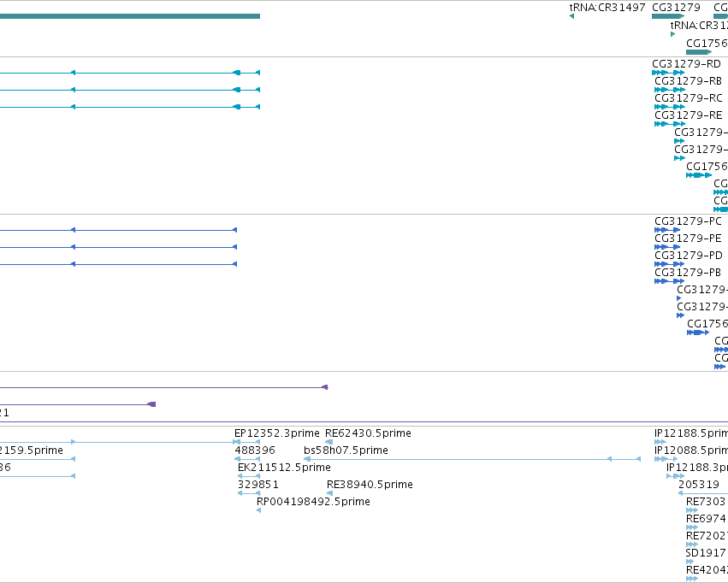Click the EP12352.3prime EST label

click(x=276, y=433)
